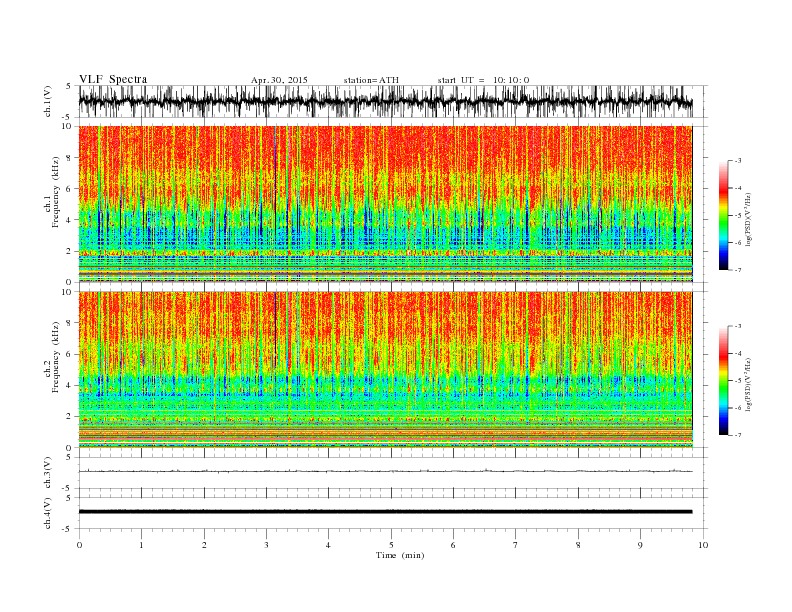Image resolution: width=792 pixels, height=612 pixels.
Task: Click the "2" kHz tick on ch.2 spectrogram
Action: point(69,416)
